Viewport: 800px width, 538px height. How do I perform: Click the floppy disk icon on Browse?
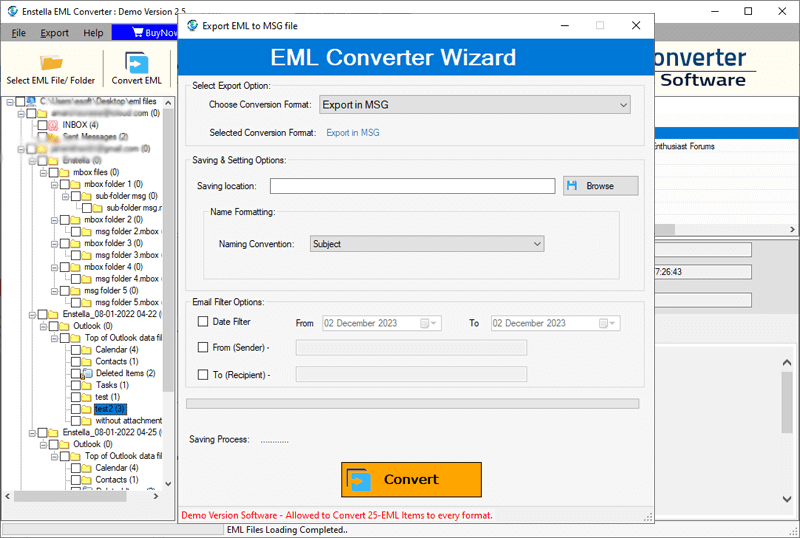pos(573,186)
